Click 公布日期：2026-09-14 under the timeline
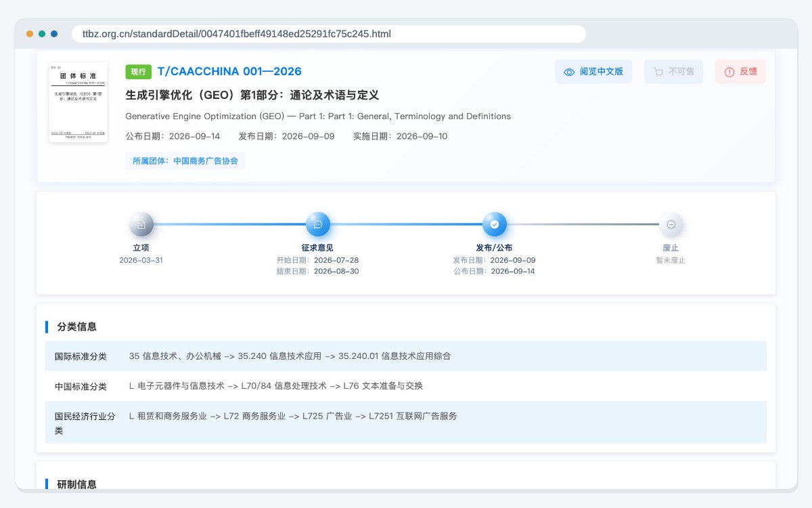Screen dimensions: 812x508 click(495, 271)
